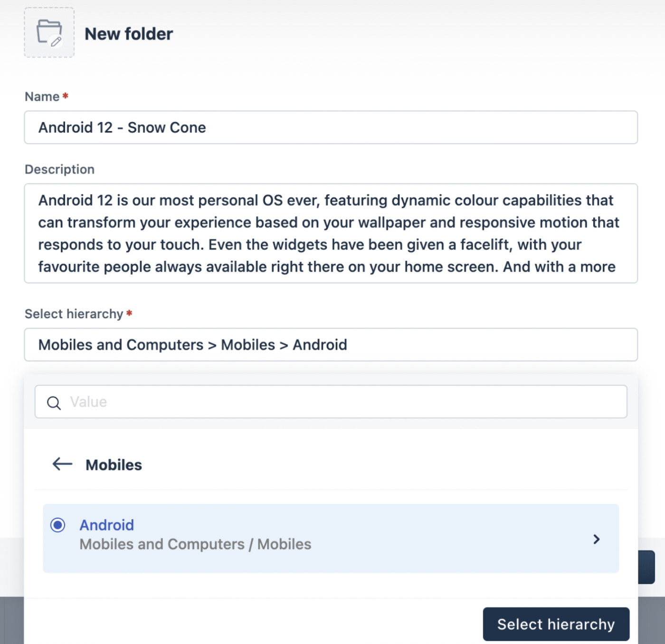Click the "Mobiles and Computers / Mobiles" path text

tap(195, 544)
